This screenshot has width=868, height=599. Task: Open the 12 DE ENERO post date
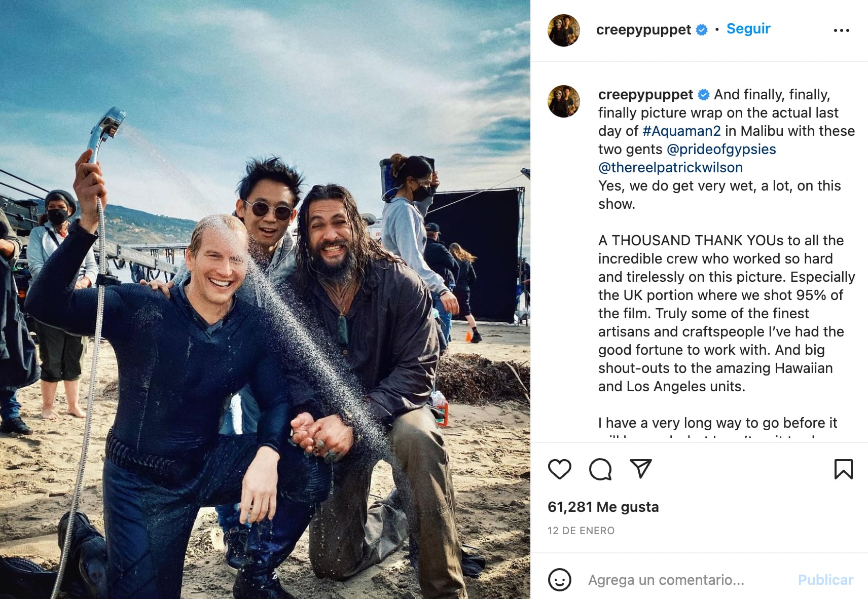click(581, 531)
